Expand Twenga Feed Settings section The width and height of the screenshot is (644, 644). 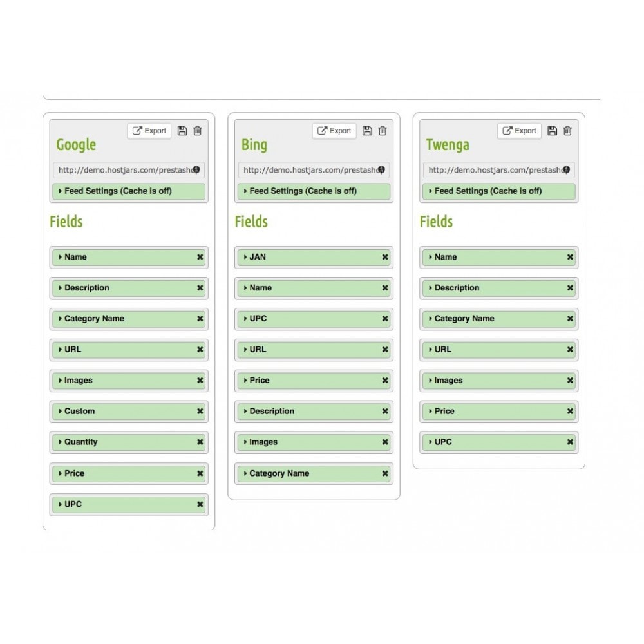point(499,191)
